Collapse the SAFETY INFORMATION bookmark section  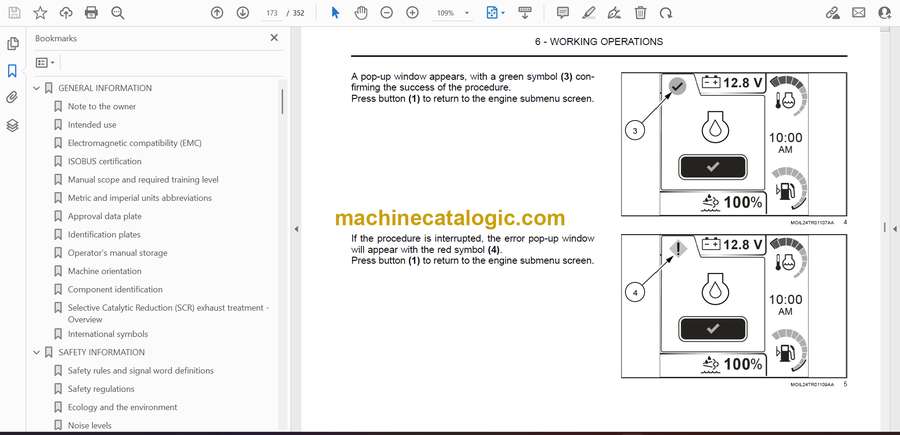tap(37, 352)
